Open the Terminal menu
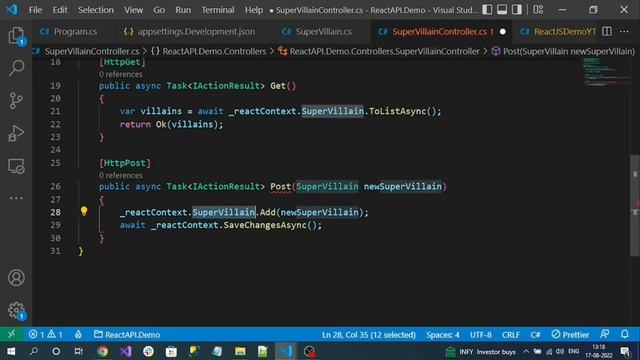This screenshot has height=360, width=640. pyautogui.click(x=218, y=10)
